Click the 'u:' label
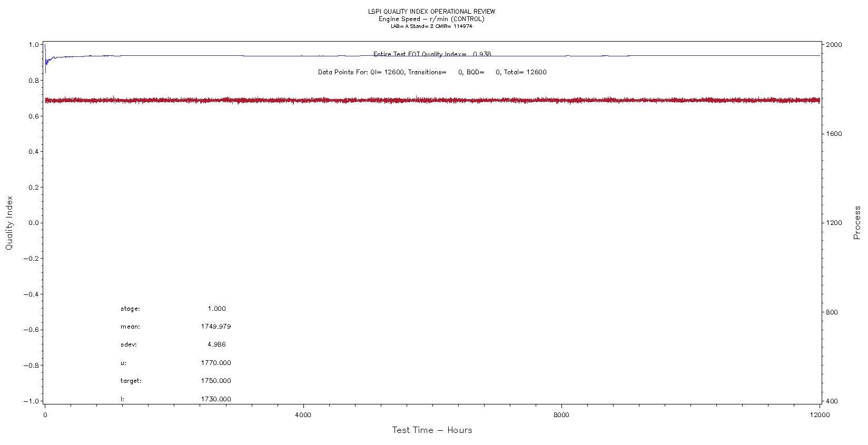Viewport: 868px width, 445px height. point(123,363)
